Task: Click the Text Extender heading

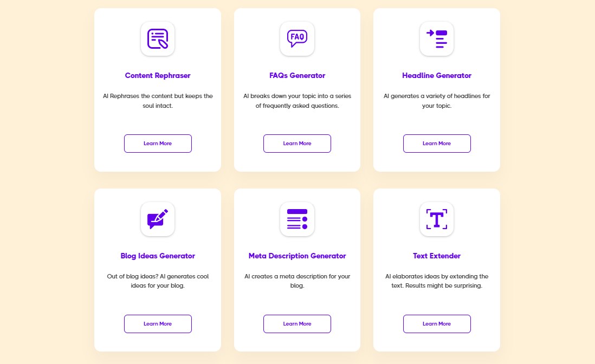Action: click(x=437, y=256)
